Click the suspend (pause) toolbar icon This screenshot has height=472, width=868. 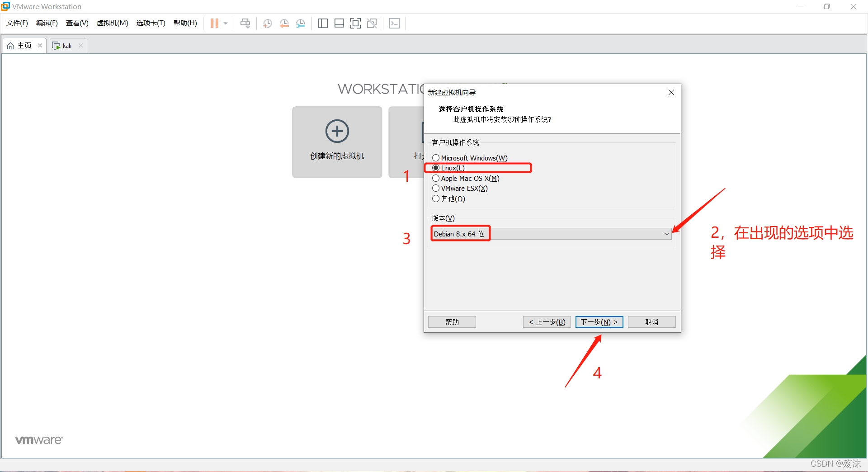tap(214, 24)
